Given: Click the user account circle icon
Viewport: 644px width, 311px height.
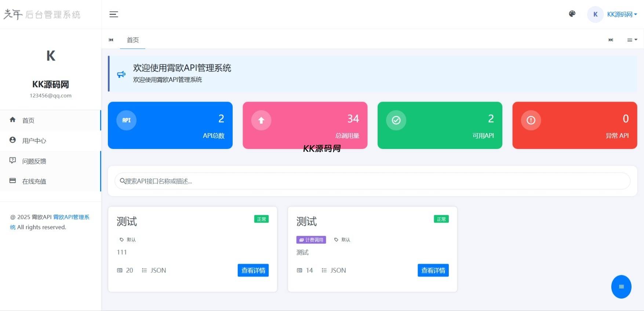Looking at the screenshot, I should (x=12, y=140).
